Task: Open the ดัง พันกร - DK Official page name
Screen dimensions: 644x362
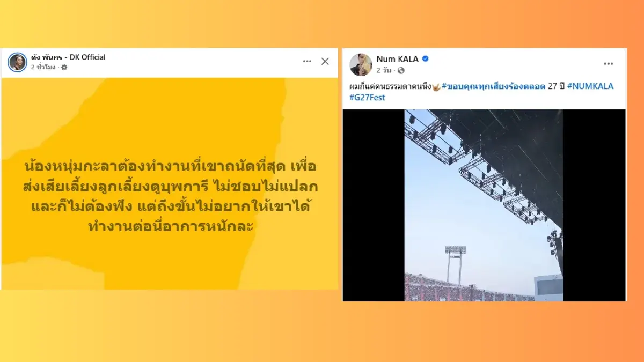Action: 68,57
